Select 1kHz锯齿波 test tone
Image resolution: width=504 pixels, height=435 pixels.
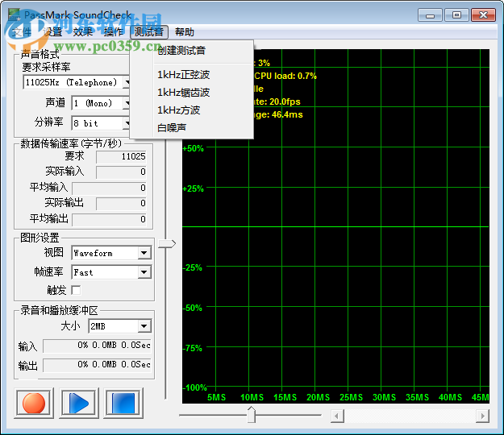click(x=183, y=92)
